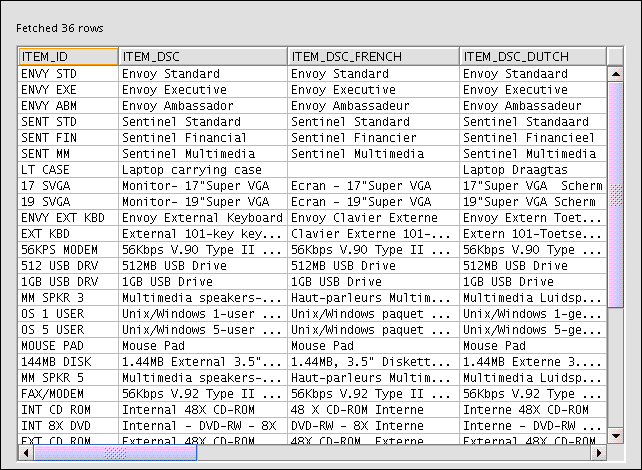
Task: Click the ITEM_DSC column header
Action: 203,57
